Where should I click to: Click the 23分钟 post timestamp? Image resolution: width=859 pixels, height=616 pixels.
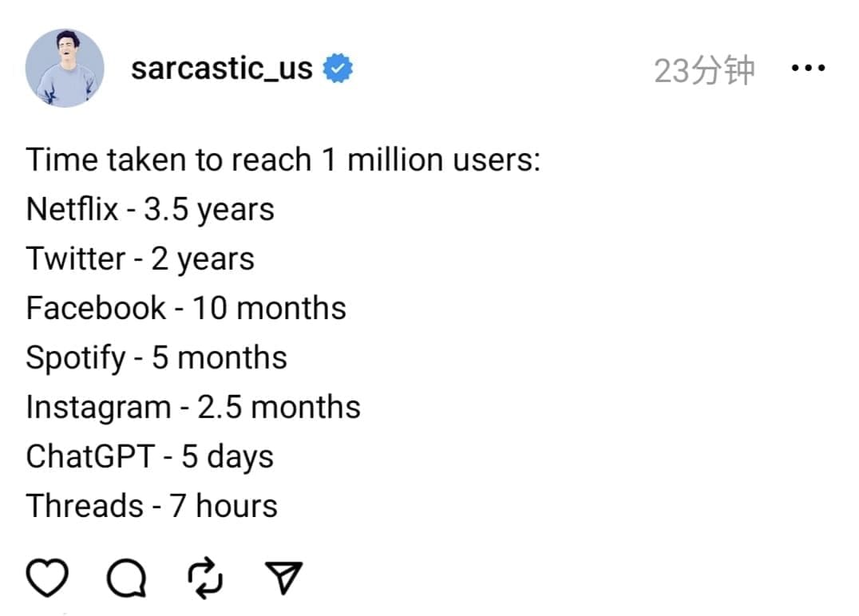(x=704, y=71)
